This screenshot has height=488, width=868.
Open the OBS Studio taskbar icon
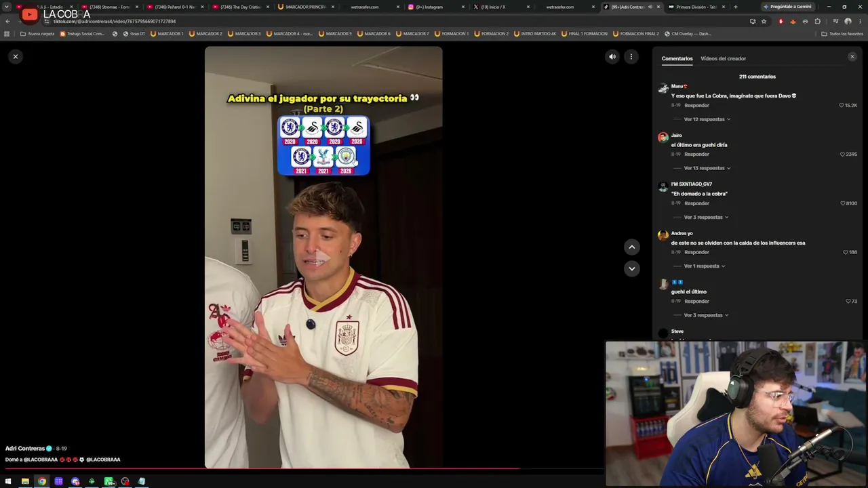point(125,482)
